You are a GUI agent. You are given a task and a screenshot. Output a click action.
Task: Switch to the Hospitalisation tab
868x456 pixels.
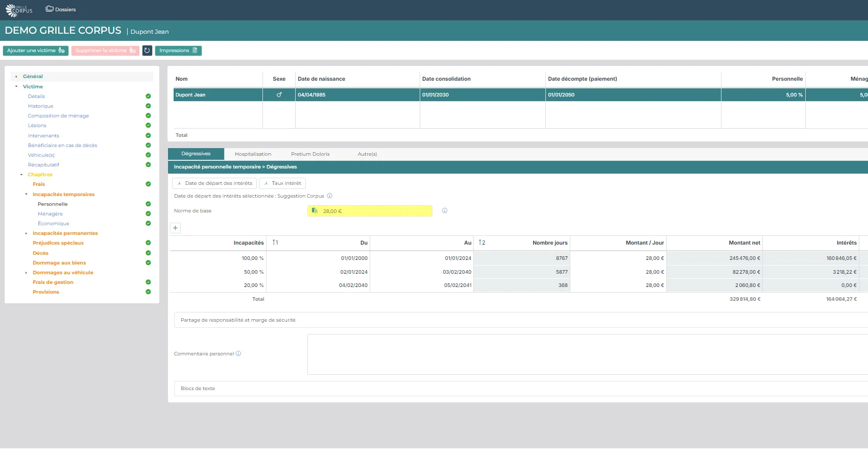click(253, 154)
